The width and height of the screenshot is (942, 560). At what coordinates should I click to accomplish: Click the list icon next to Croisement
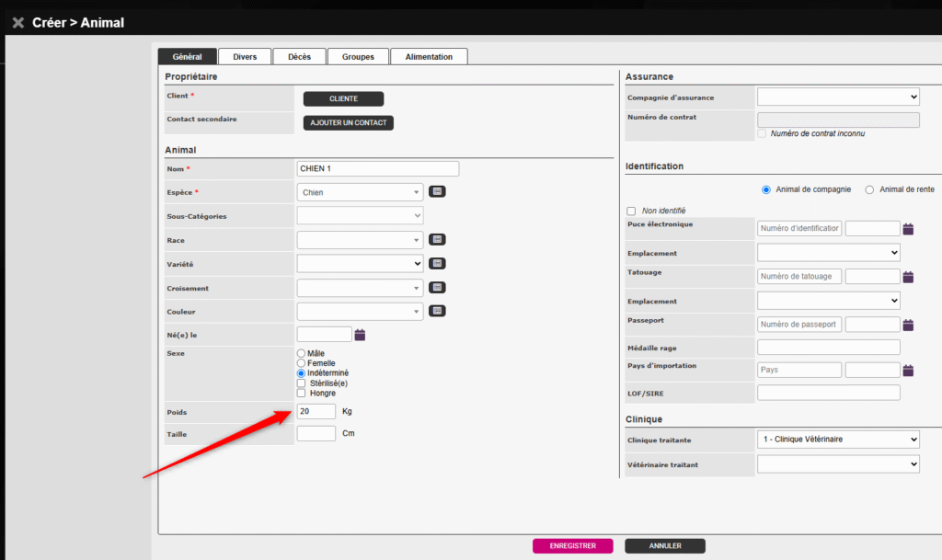pyautogui.click(x=437, y=288)
